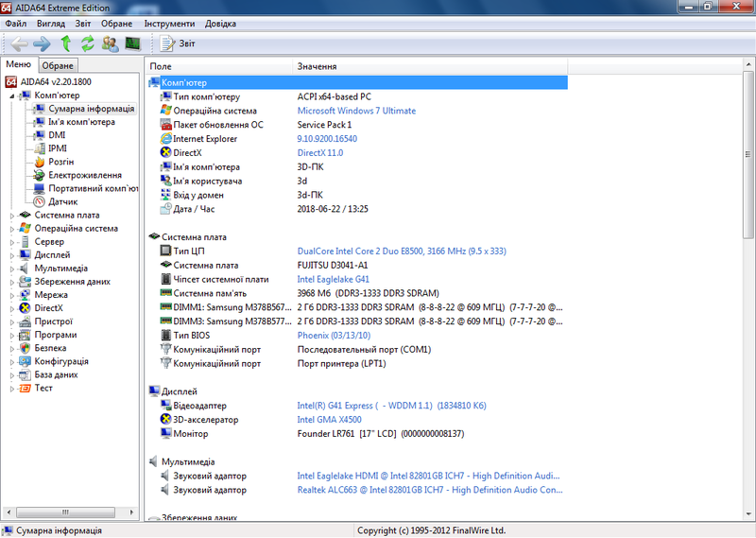Select the DIMM1: Samsung memory row
Viewport: 756px width, 538px height.
coord(358,307)
